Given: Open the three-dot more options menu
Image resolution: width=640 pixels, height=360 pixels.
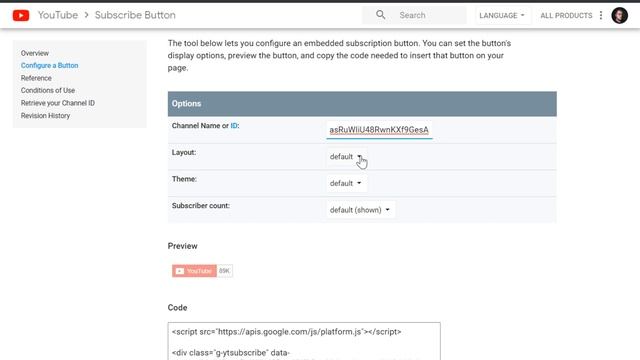Looking at the screenshot, I should (601, 16).
